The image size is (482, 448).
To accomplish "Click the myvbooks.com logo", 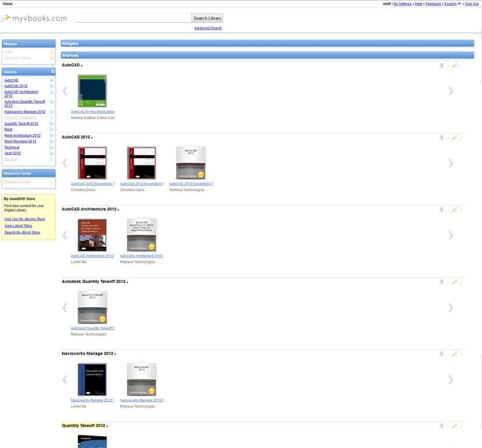I will tap(34, 19).
